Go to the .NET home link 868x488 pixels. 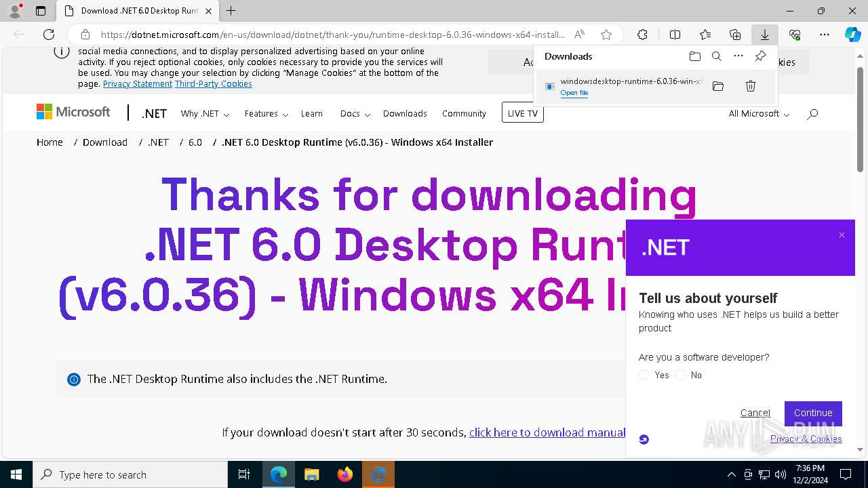154,114
